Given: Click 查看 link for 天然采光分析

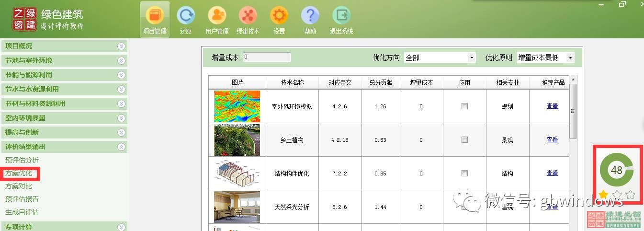Looking at the screenshot, I should click(x=552, y=207).
